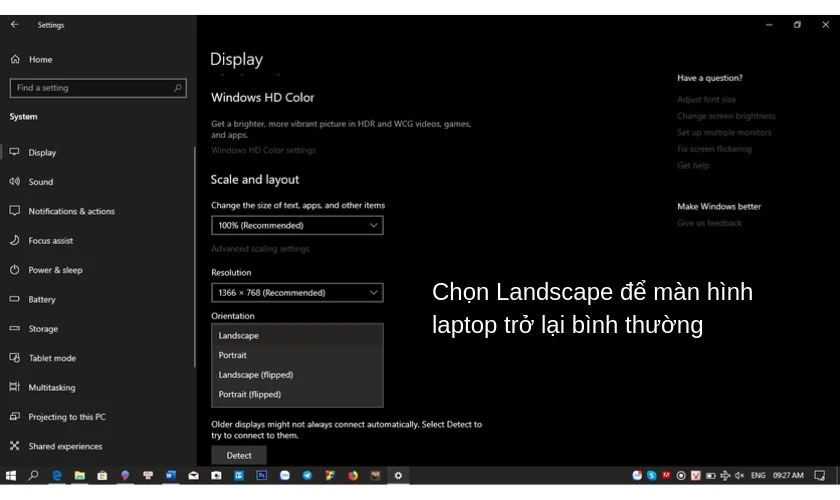840x500 pixels.
Task: Open Advanced scaling settings link
Action: click(x=260, y=249)
